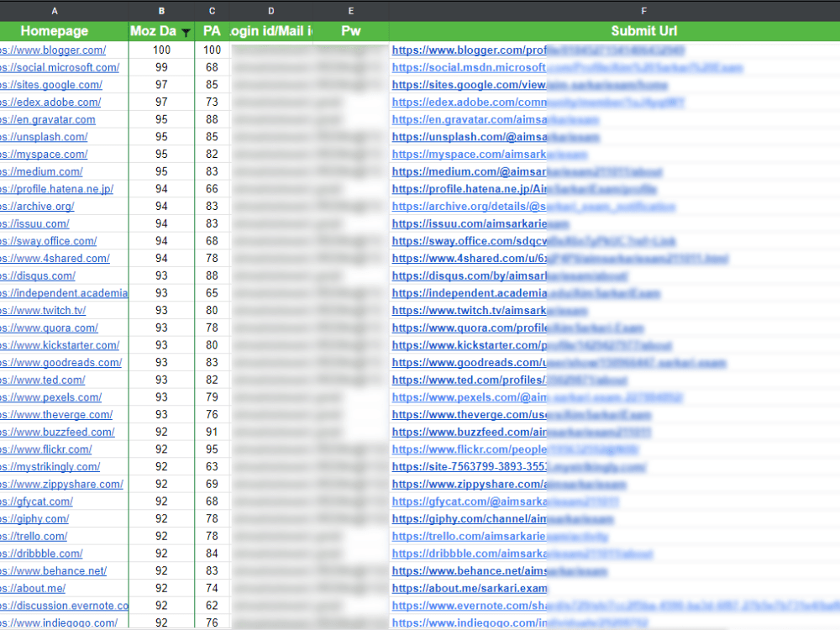Open the disqus.com homepage link
This screenshot has width=840, height=630.
click(x=38, y=276)
